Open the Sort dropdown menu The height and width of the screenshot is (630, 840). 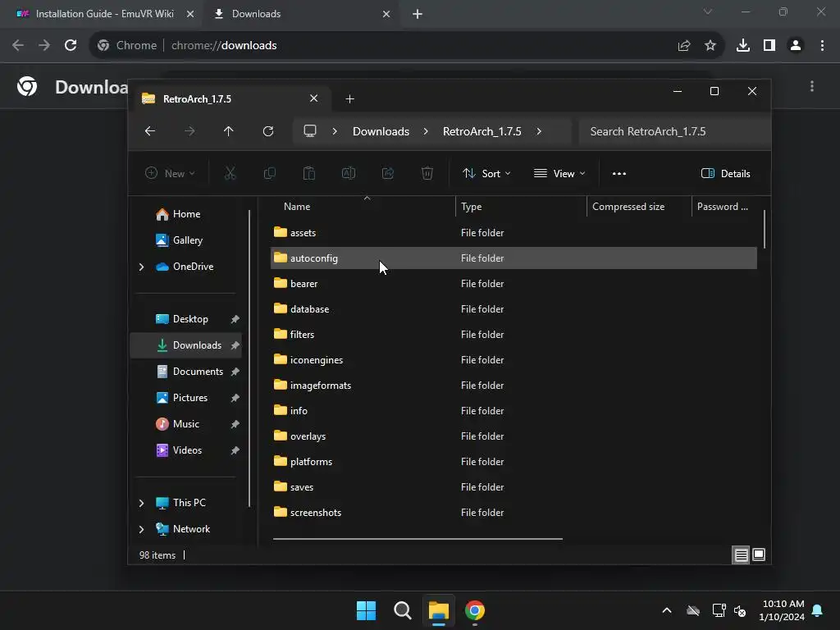pos(487,174)
